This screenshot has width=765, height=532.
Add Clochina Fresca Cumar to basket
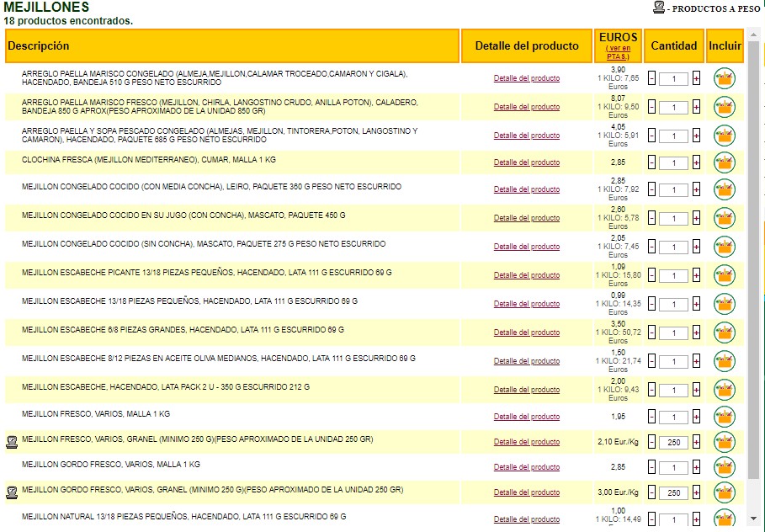pos(724,162)
